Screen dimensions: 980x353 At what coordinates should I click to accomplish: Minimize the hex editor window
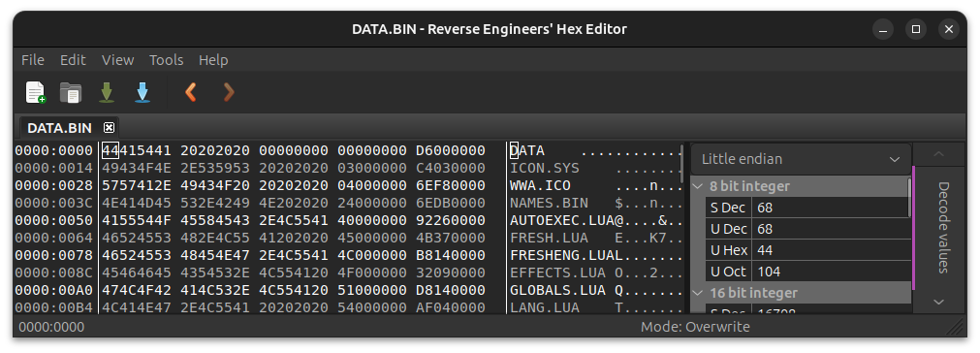pos(883,29)
